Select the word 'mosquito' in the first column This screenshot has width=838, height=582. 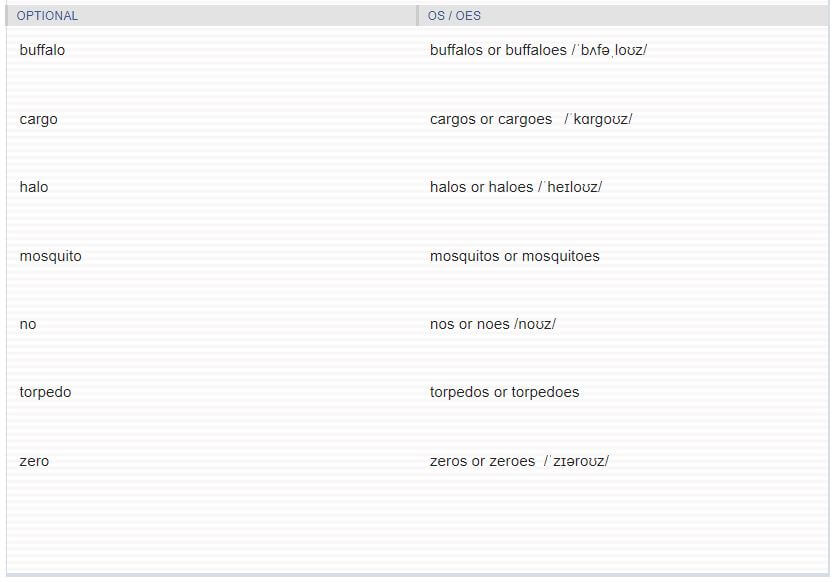coord(50,257)
